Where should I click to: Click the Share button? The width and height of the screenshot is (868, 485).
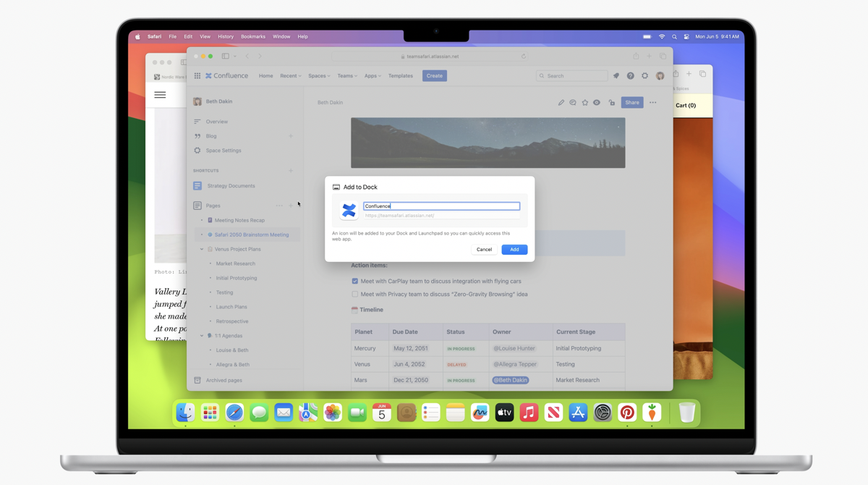coord(632,103)
